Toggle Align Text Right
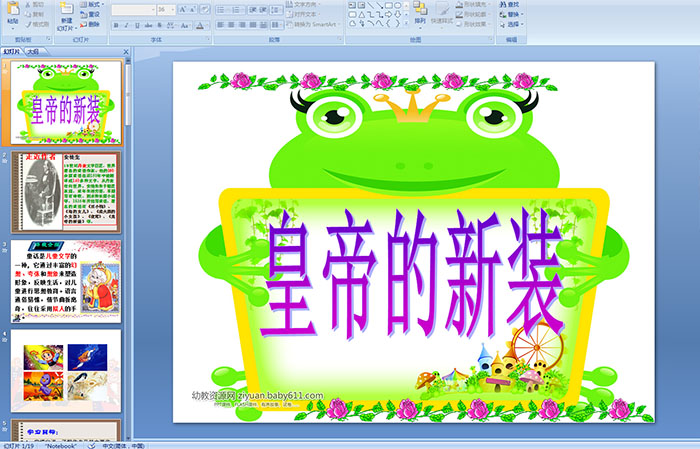 (x=242, y=25)
